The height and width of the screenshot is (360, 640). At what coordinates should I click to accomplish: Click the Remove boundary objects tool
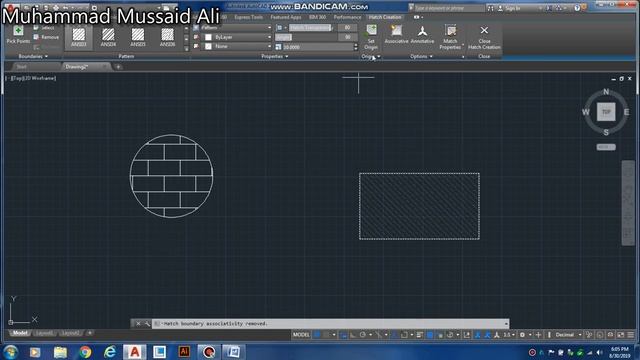pyautogui.click(x=46, y=37)
